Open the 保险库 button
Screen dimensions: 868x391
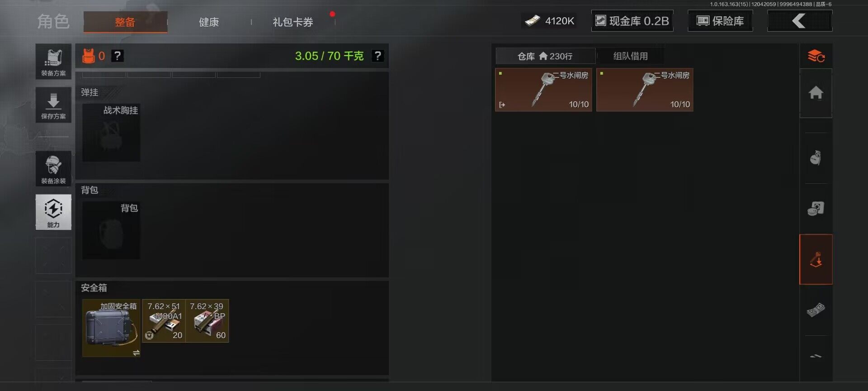pos(720,21)
